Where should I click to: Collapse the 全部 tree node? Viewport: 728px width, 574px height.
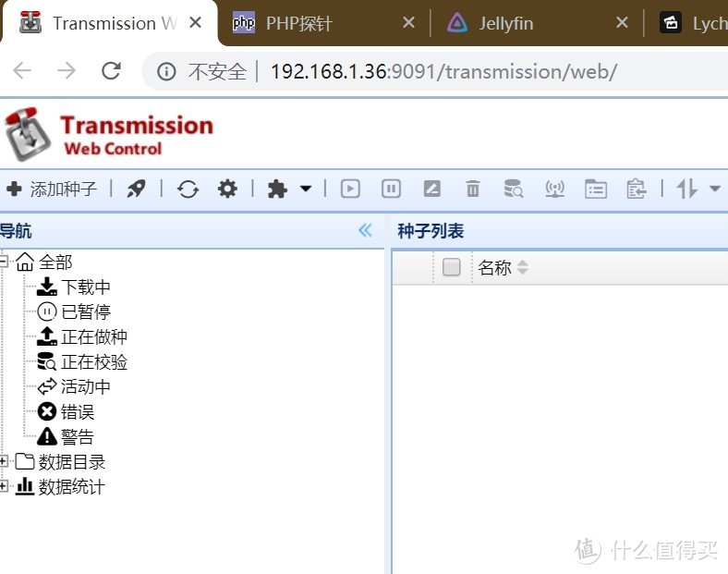[x=4, y=262]
